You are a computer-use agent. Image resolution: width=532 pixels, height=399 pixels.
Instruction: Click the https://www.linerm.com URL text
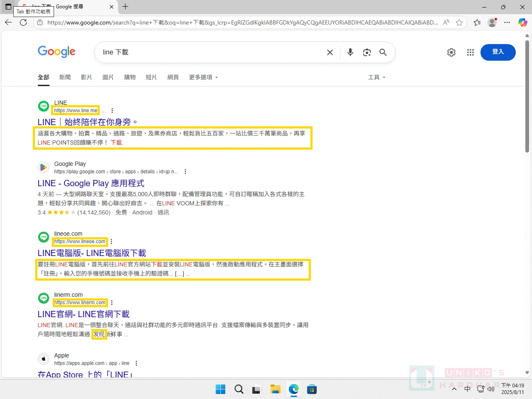(80, 303)
